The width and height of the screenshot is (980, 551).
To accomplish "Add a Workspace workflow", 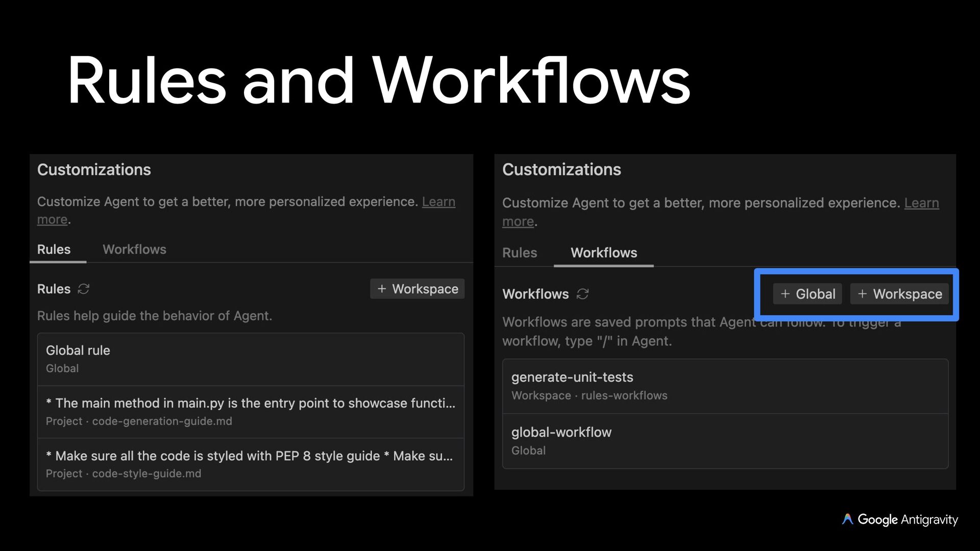I will pos(899,294).
